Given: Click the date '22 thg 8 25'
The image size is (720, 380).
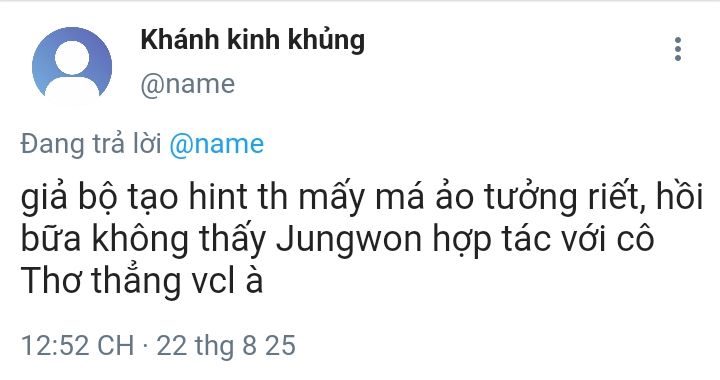Looking at the screenshot, I should coord(226,346).
